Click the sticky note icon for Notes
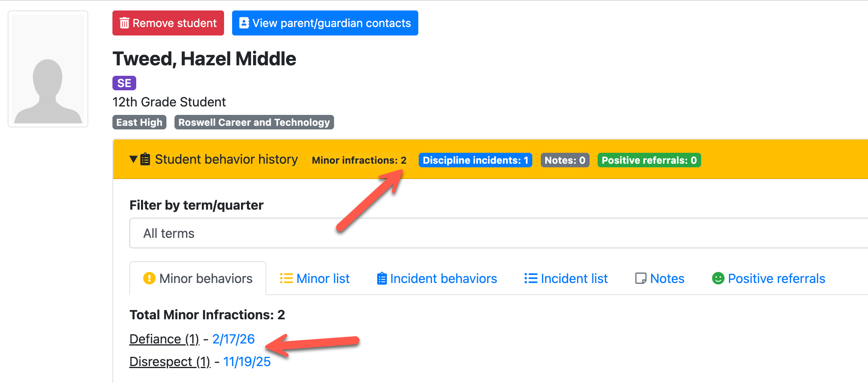 point(640,279)
